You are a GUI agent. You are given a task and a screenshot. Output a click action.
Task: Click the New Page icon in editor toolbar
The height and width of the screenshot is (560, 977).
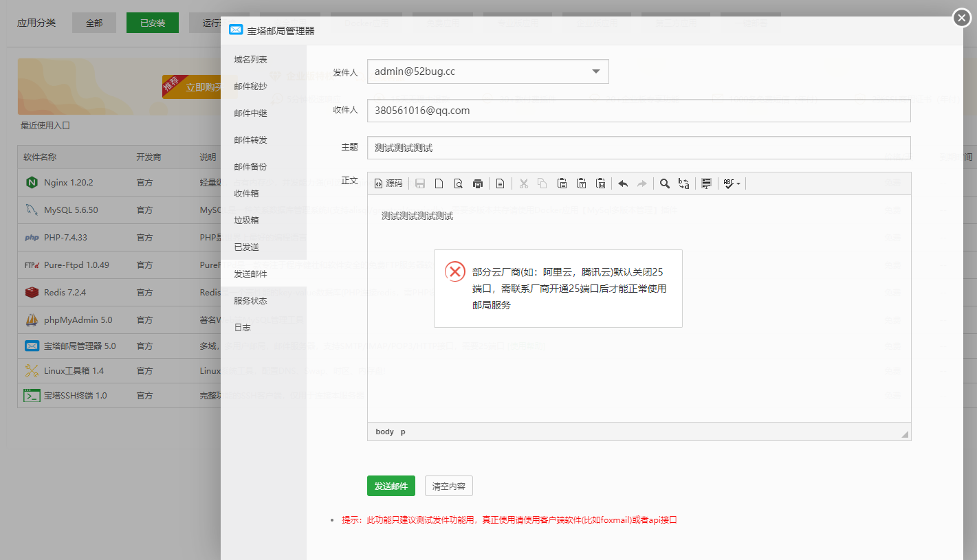pyautogui.click(x=439, y=183)
